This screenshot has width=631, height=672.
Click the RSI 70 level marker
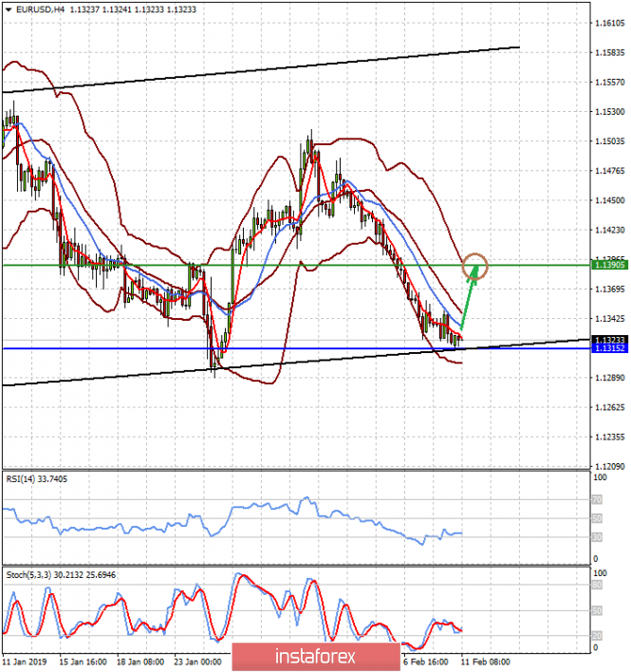(597, 498)
